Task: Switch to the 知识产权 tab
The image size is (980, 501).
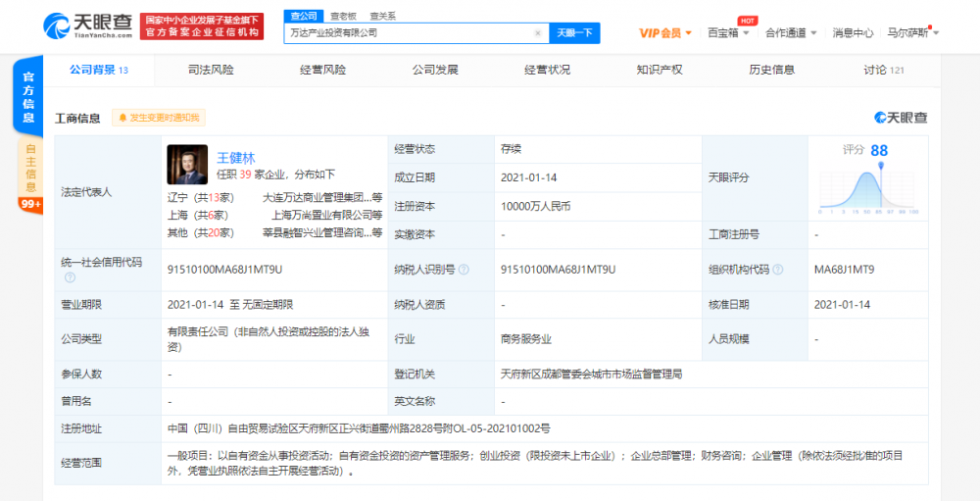Action: (660, 70)
